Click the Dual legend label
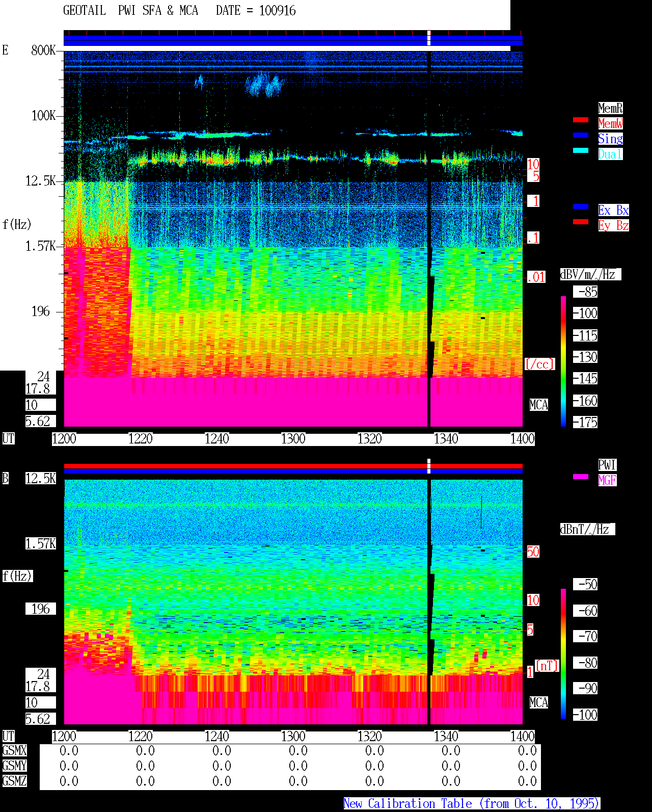Viewport: 652px width, 812px height. pyautogui.click(x=610, y=154)
